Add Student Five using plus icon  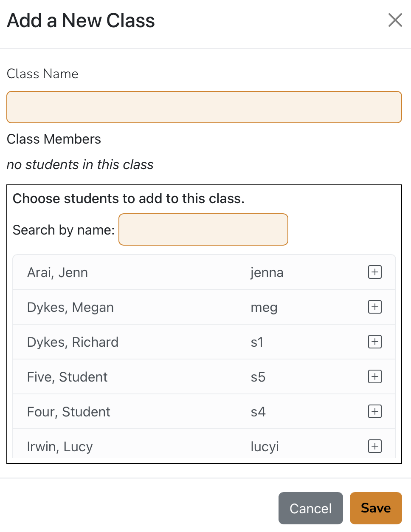pos(374,376)
